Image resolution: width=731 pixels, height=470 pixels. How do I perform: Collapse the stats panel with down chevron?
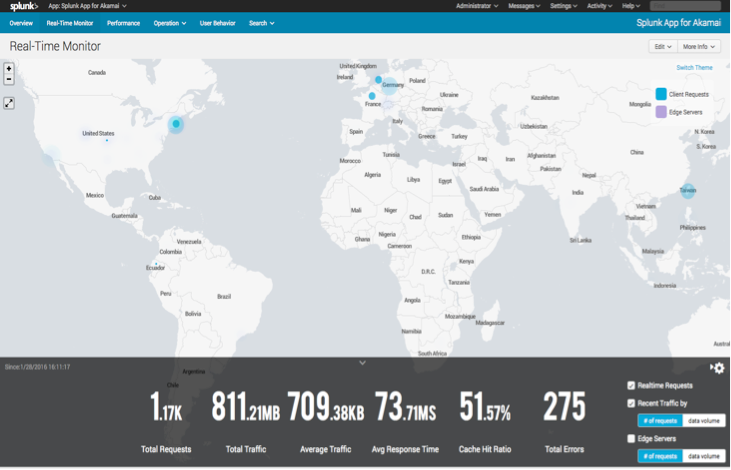click(x=362, y=363)
